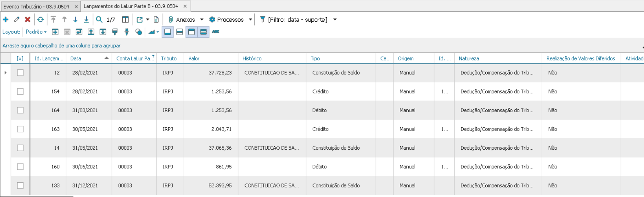Click the red X delete record icon
644x197 pixels.
[28, 19]
